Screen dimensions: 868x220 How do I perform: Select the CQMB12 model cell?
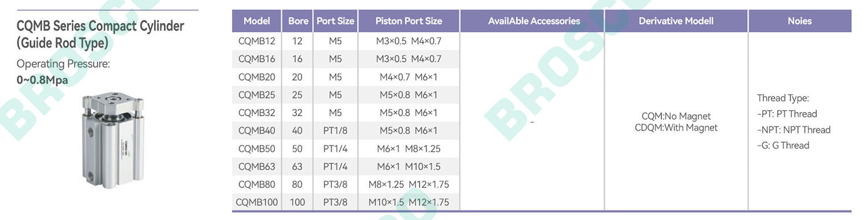[x=256, y=41]
